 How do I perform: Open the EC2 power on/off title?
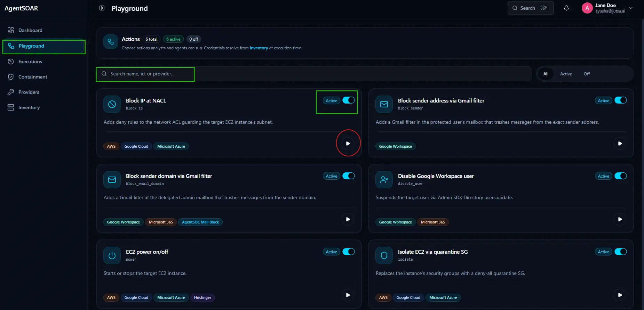pyautogui.click(x=147, y=252)
